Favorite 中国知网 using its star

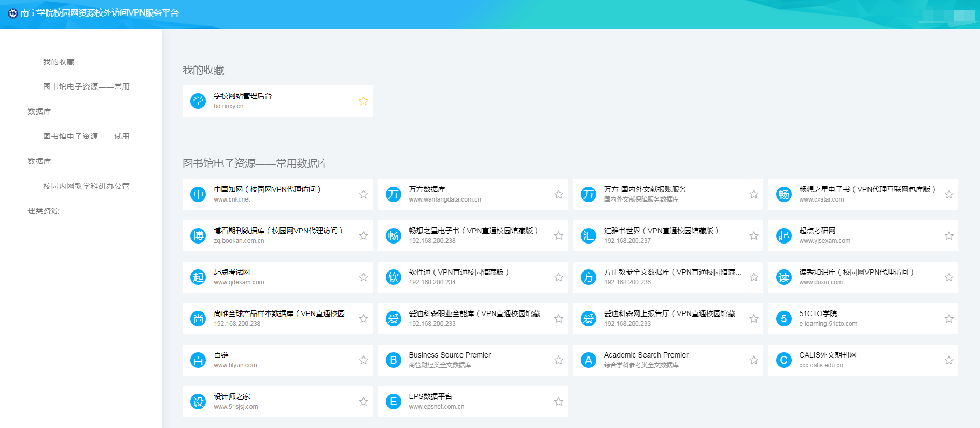click(363, 194)
